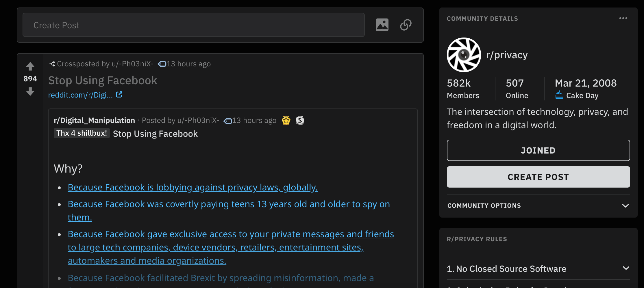
Task: Click the Thx 4 shillbux! flair
Action: (x=82, y=133)
